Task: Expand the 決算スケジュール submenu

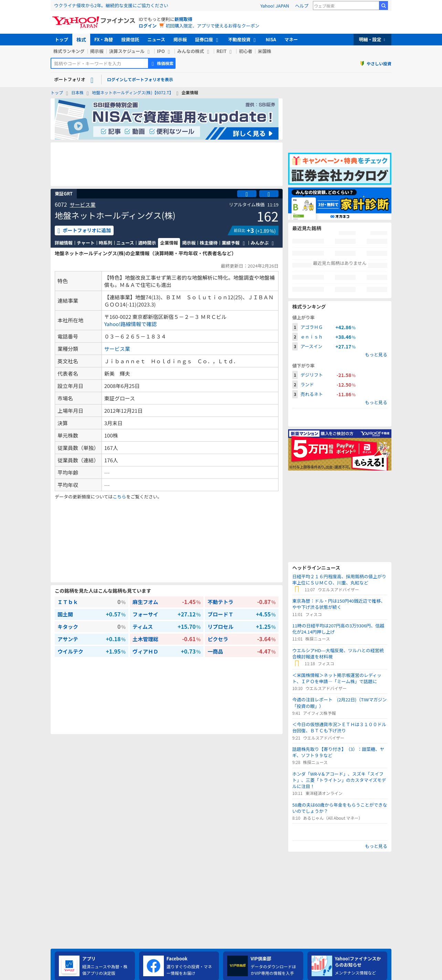Action: [148, 52]
